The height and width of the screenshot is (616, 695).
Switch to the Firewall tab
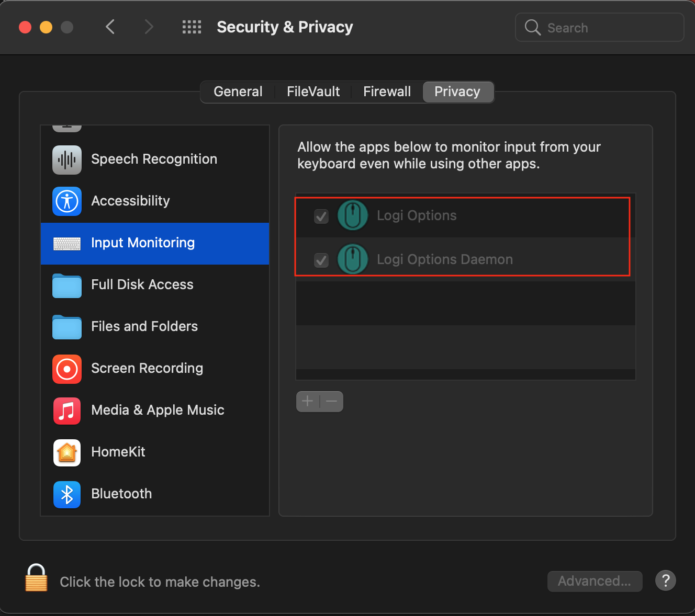(387, 92)
